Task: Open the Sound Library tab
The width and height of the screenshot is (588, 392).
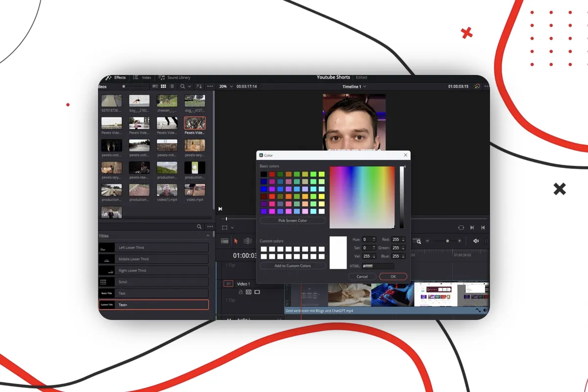Action: pos(174,77)
